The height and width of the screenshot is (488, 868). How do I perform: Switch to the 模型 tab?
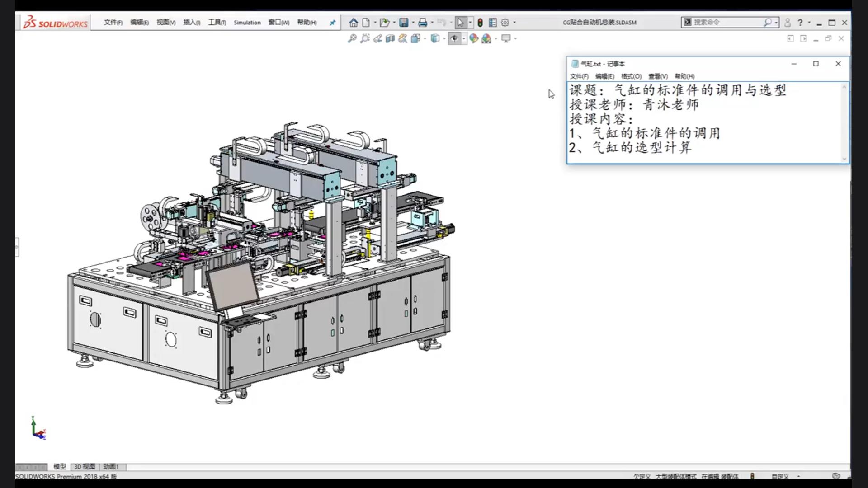click(x=60, y=467)
